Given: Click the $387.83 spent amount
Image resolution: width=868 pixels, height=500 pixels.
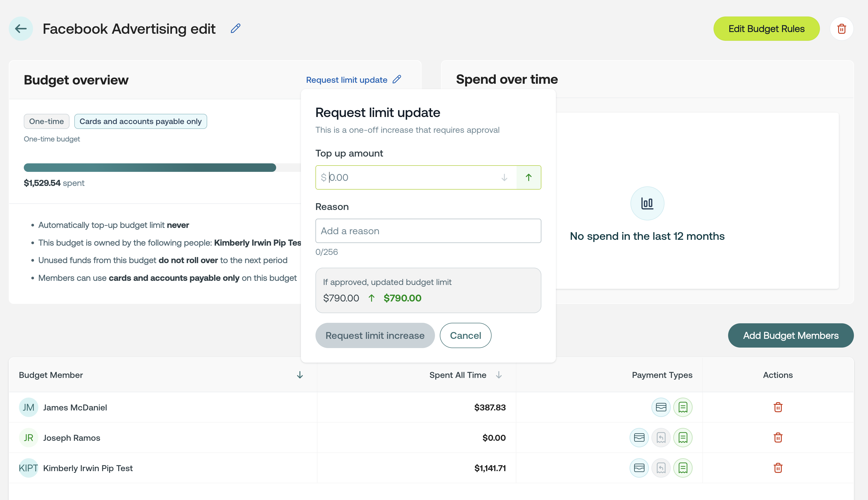Looking at the screenshot, I should pos(490,407).
